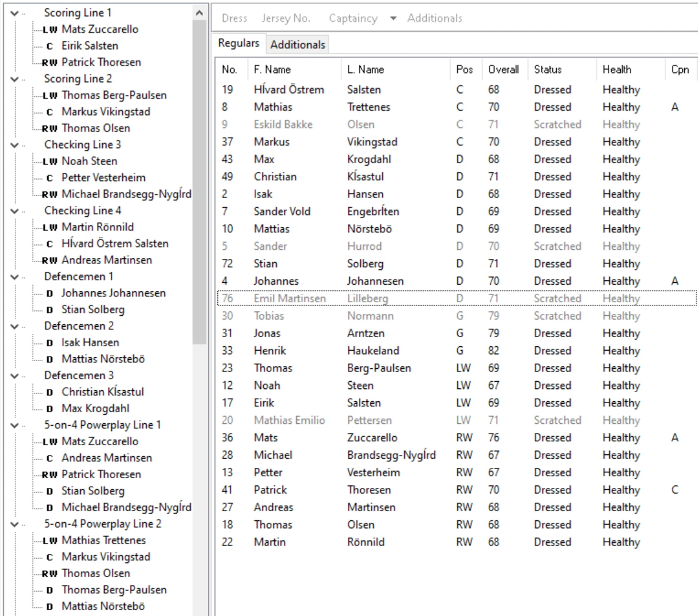
Task: Select Mats Zuccarello in Scoring Line 1
Action: pos(100,30)
